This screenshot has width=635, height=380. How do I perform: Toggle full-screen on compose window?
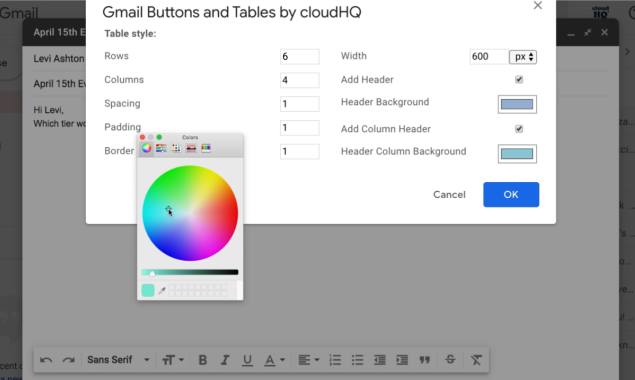pos(588,32)
